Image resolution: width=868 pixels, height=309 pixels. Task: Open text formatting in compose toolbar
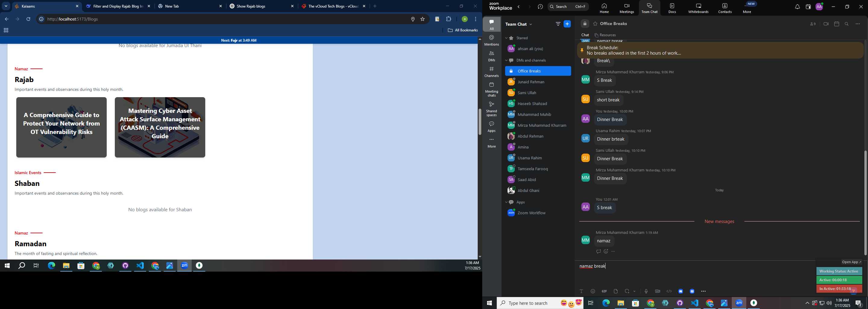(581, 291)
